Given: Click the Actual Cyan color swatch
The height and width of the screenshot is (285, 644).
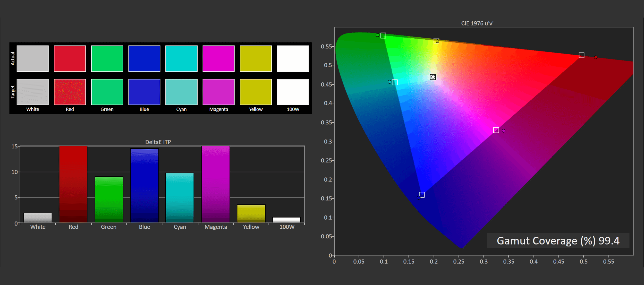Looking at the screenshot, I should [x=181, y=59].
